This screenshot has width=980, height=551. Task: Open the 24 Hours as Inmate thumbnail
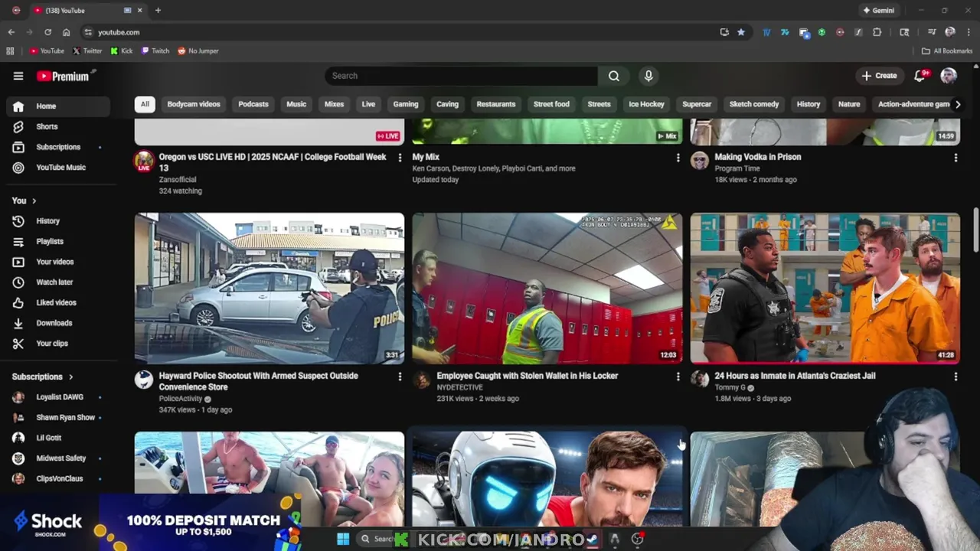tap(825, 288)
